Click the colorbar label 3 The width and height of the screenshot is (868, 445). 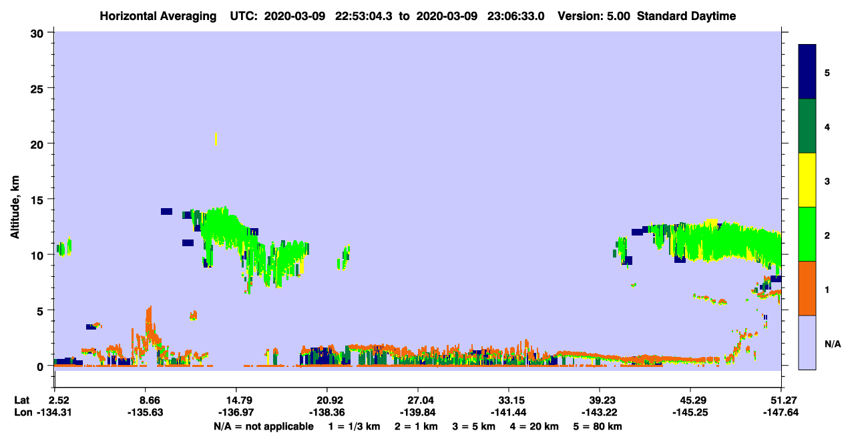(x=827, y=180)
